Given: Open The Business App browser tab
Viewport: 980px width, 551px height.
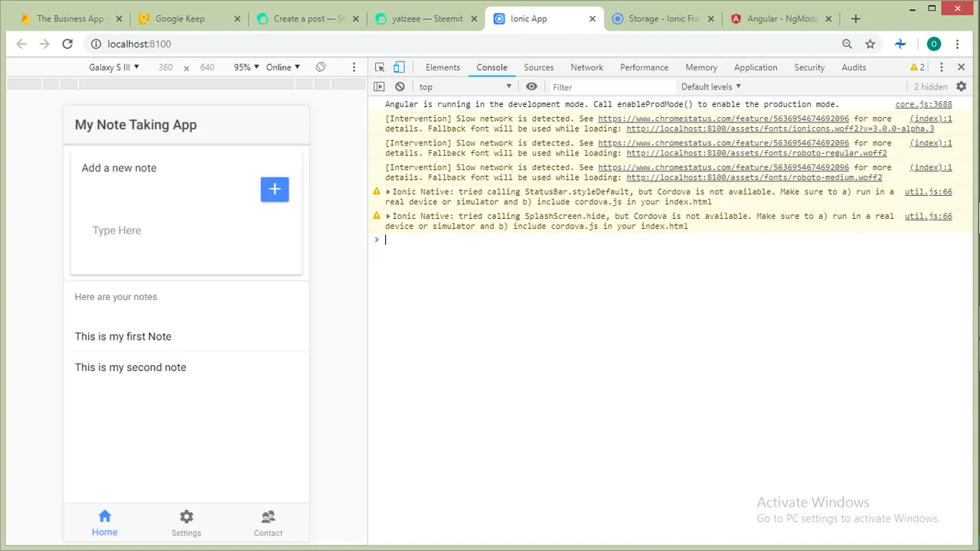Looking at the screenshot, I should tap(70, 18).
